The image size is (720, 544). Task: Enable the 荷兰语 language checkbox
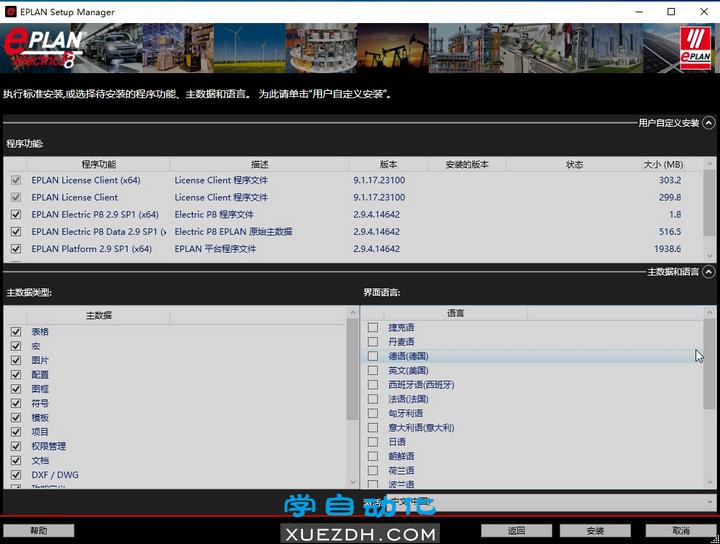click(x=373, y=470)
